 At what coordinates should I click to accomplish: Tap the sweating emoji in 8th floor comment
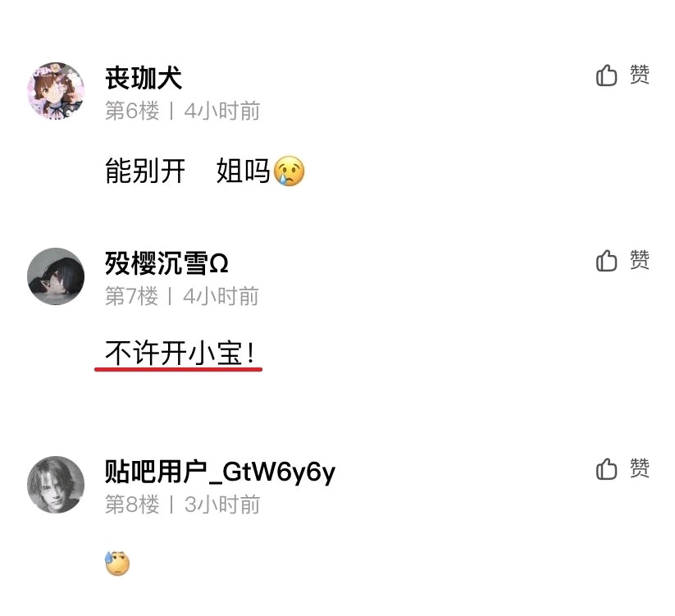[x=117, y=563]
